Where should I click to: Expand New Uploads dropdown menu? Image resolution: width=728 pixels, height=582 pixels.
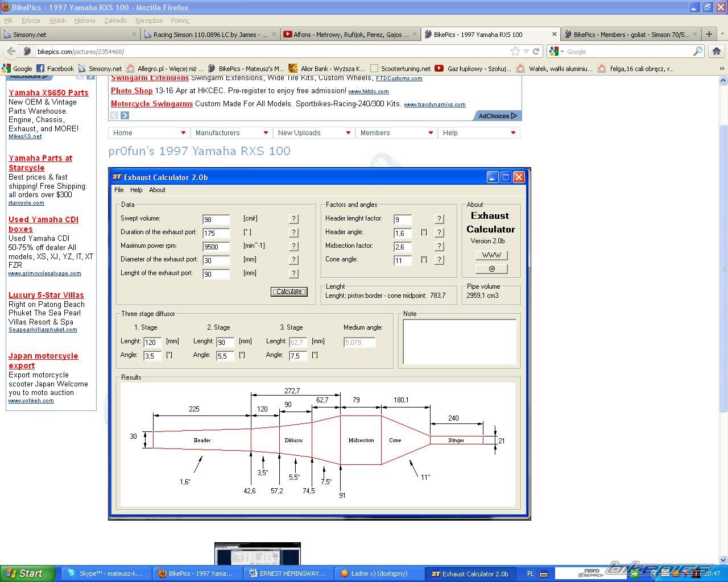[x=348, y=133]
